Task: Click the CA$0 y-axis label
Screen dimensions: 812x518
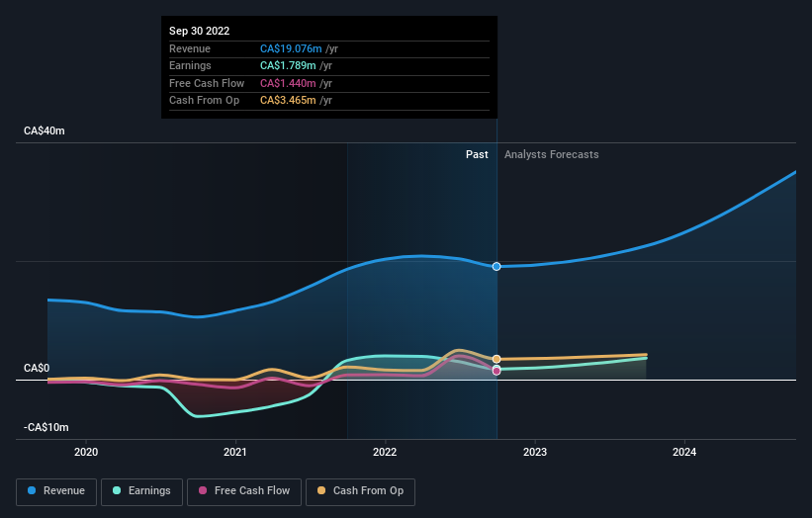Action: pos(37,368)
